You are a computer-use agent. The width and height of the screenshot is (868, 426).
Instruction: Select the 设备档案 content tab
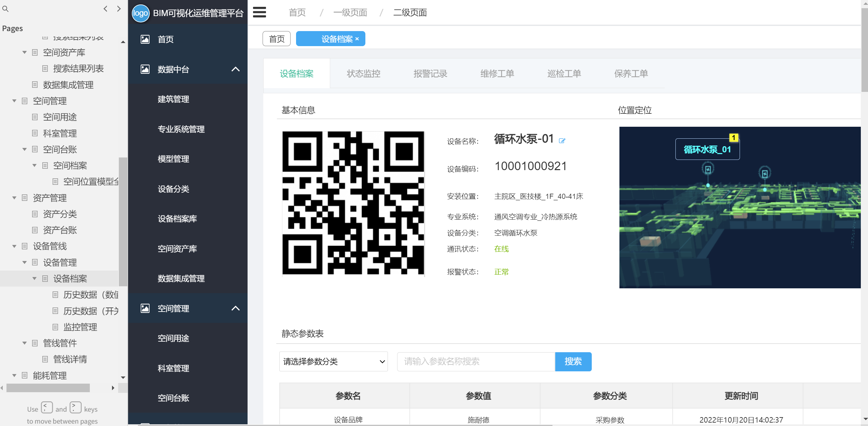pyautogui.click(x=297, y=73)
